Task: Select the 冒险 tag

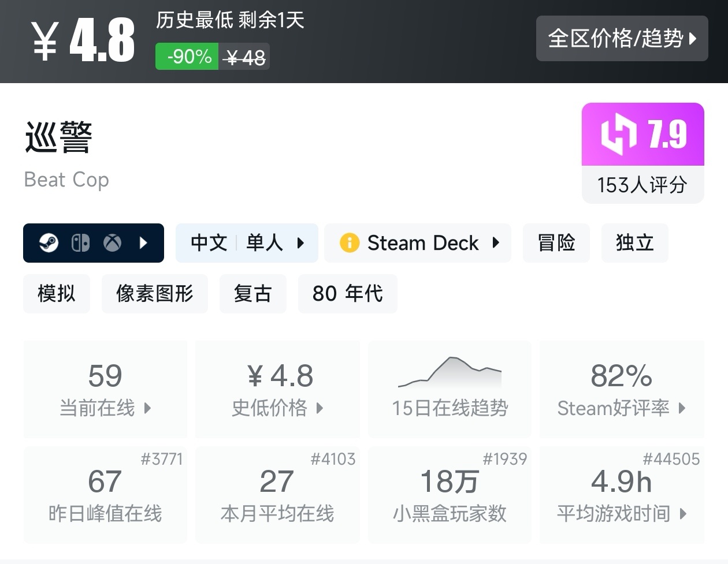Action: [556, 243]
